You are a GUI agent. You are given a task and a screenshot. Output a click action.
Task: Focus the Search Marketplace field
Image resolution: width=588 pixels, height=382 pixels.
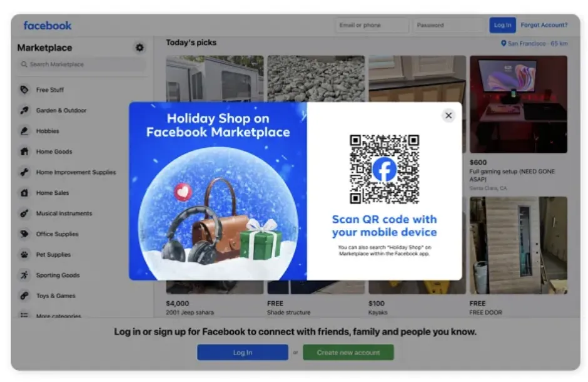pos(80,65)
